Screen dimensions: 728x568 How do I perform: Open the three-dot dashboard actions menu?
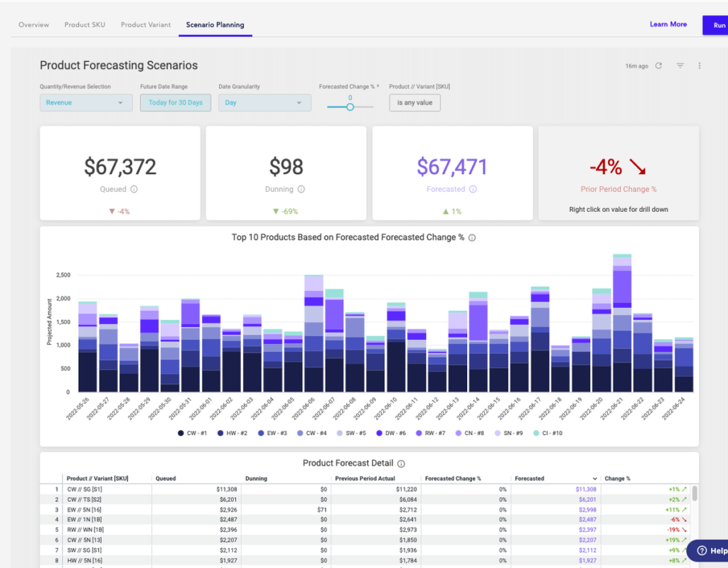point(700,66)
